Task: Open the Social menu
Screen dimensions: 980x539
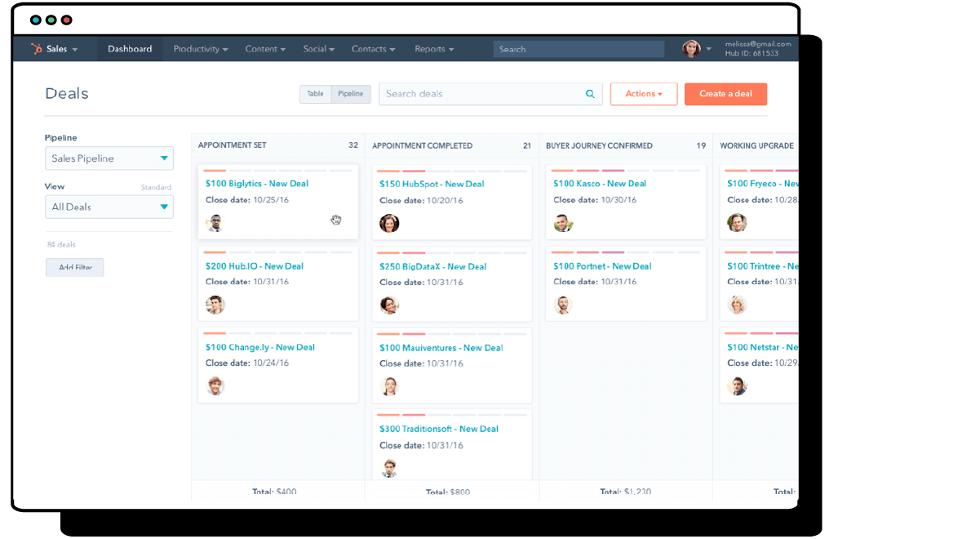Action: [x=318, y=49]
